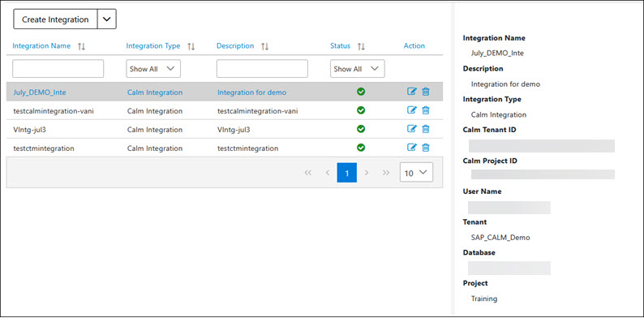Sort table by Integration Type
The image size is (644, 318).
click(x=191, y=46)
